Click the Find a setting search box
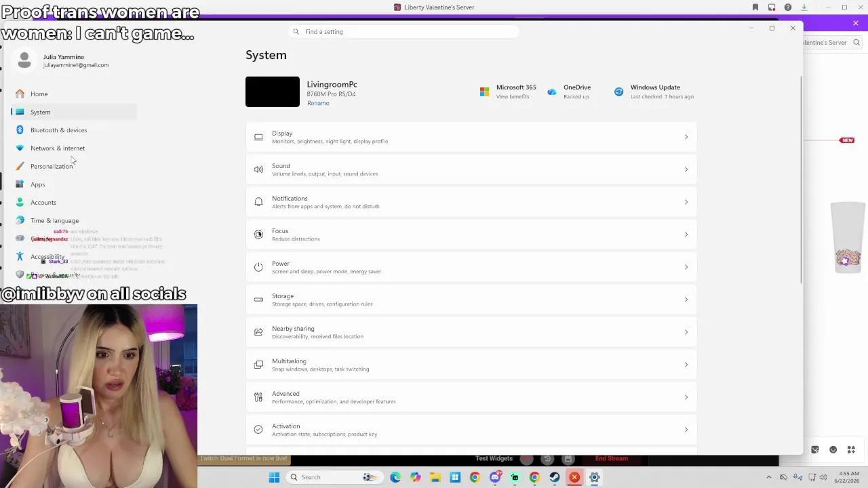The height and width of the screenshot is (488, 868). tap(405, 32)
